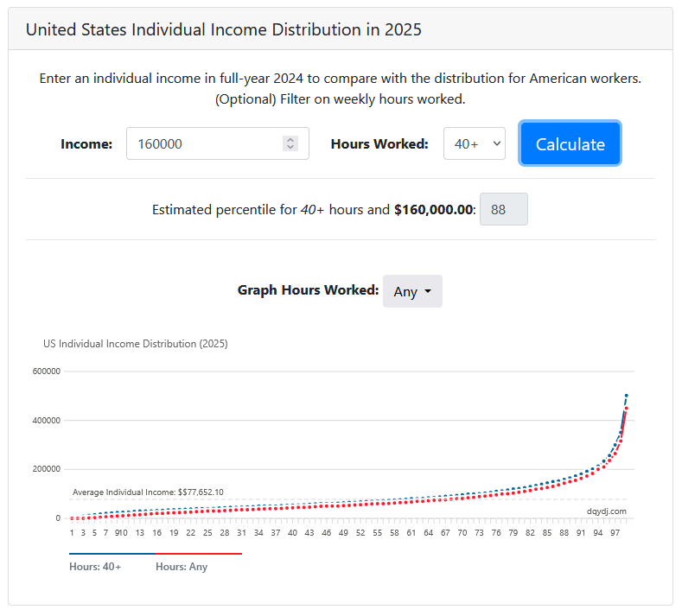682x616 pixels.
Task: Click the Average Individual Income: $$77,652.10 label
Action: point(148,492)
